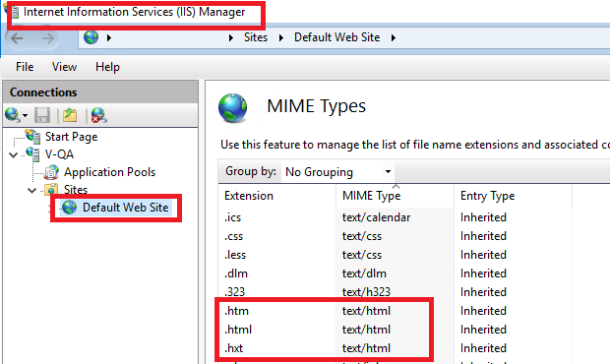Viewport: 610px width, 364px height.
Task: Click the Up folder icon in the Connections toolbar
Action: (x=70, y=115)
